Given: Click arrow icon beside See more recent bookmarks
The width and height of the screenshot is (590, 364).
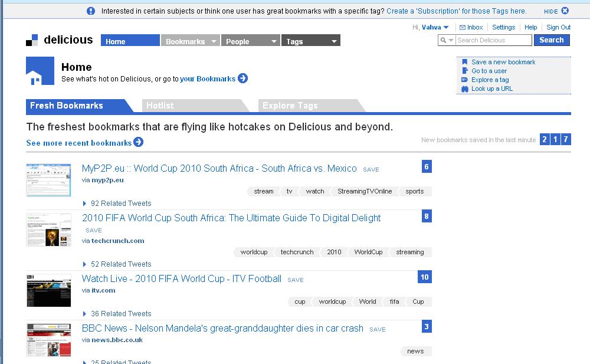Looking at the screenshot, I should click(x=138, y=142).
